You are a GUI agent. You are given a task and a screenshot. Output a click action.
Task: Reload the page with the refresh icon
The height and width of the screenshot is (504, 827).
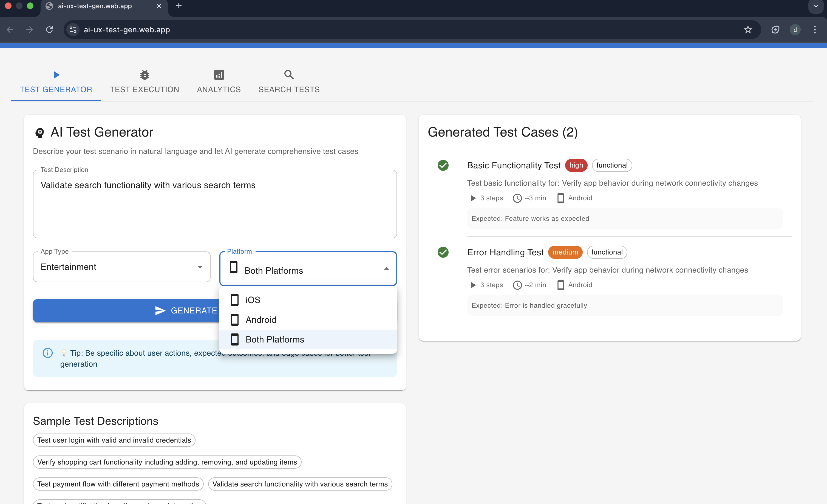49,30
